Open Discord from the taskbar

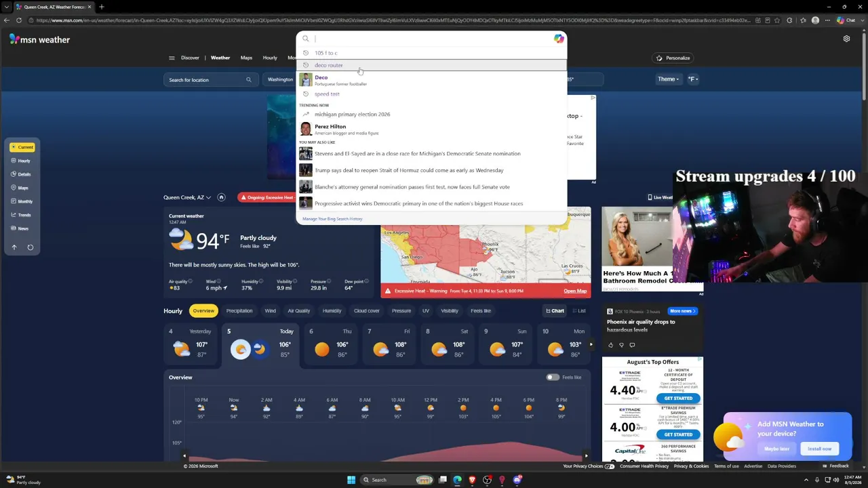517,480
